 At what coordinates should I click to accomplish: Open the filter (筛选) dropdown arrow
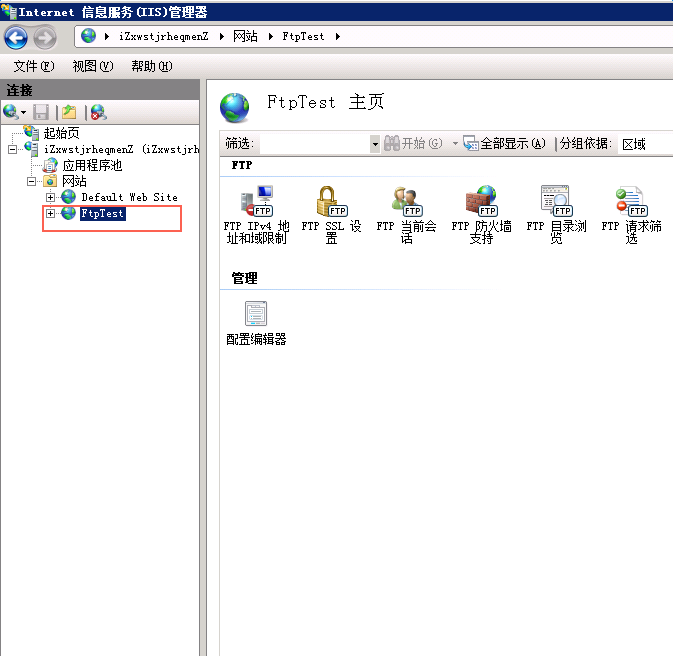pyautogui.click(x=375, y=144)
